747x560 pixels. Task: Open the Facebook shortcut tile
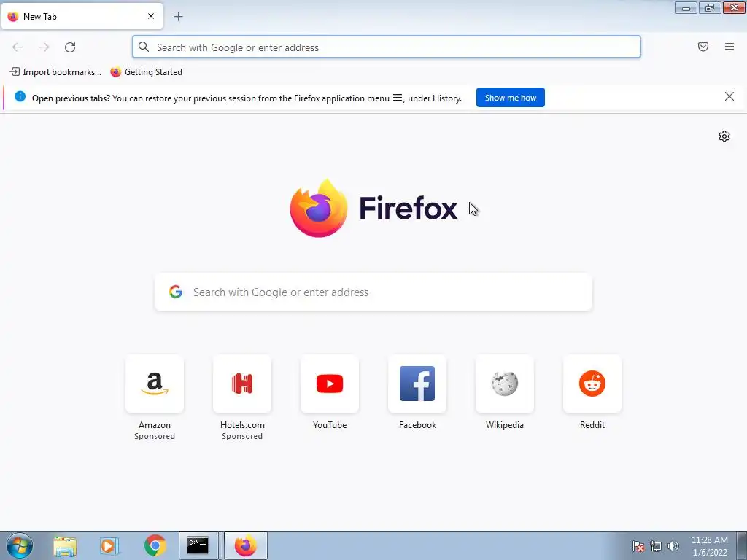[x=417, y=384]
